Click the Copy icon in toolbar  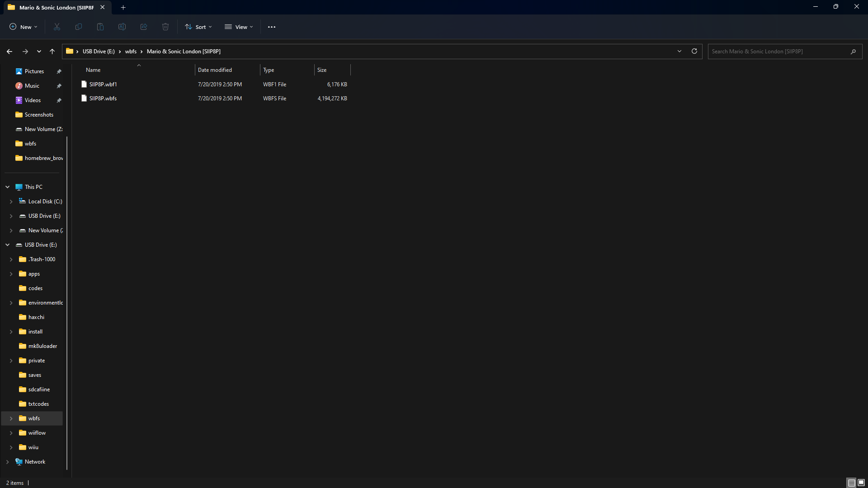click(79, 27)
